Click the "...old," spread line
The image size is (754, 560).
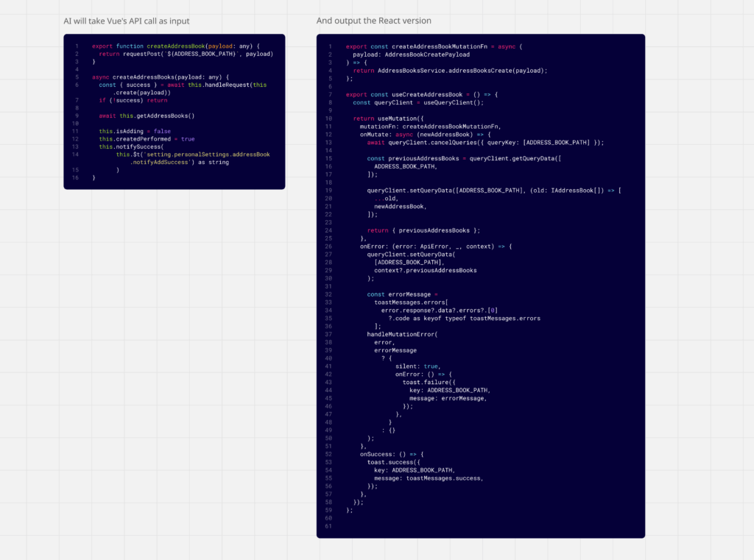pos(386,198)
